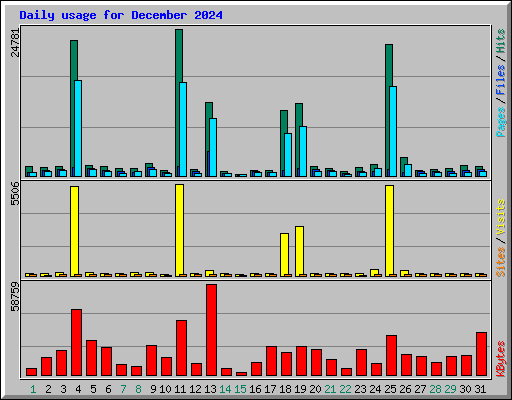Click day label 22 on the x-axis

(x=345, y=389)
